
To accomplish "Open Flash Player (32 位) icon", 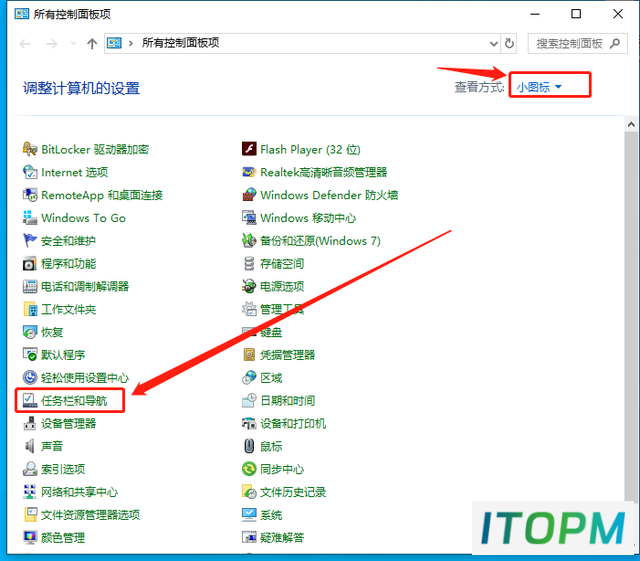I will 249,149.
